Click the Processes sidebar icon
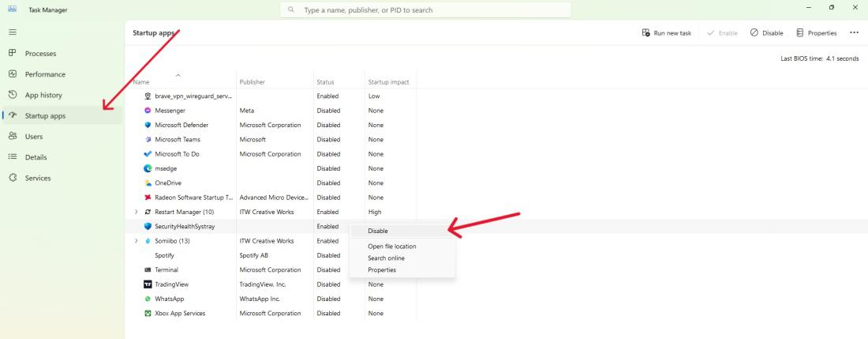Screen dimensions: 868x339 click(12, 53)
